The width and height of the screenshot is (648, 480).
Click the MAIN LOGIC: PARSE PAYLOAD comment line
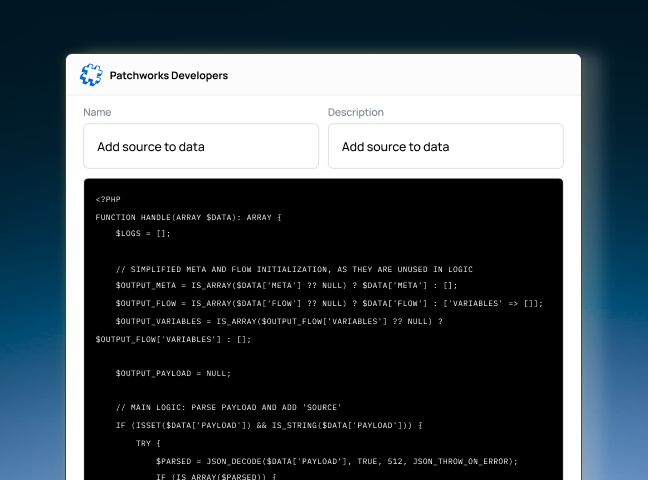coord(229,408)
